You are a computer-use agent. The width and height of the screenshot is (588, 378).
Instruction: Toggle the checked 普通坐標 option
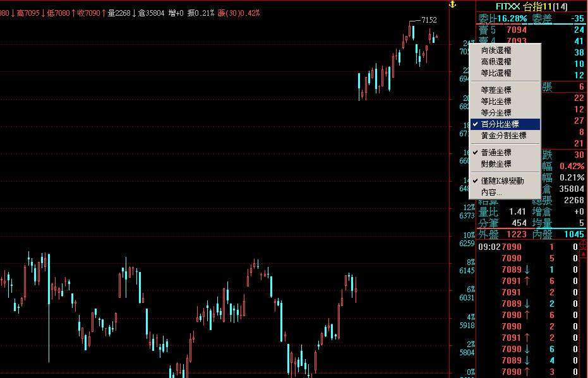[x=496, y=153]
